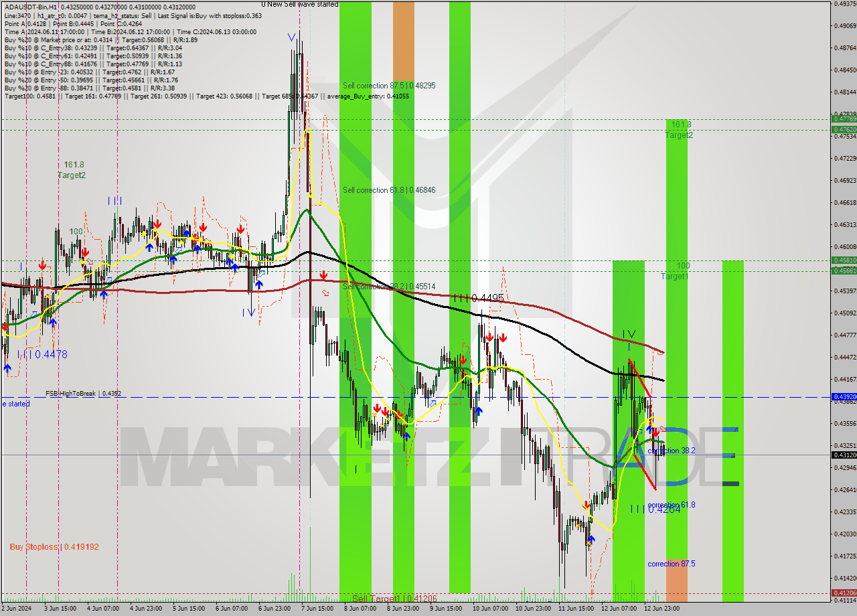Click the '0 New Sell wave started' label
This screenshot has height=616, width=857.
point(299,4)
